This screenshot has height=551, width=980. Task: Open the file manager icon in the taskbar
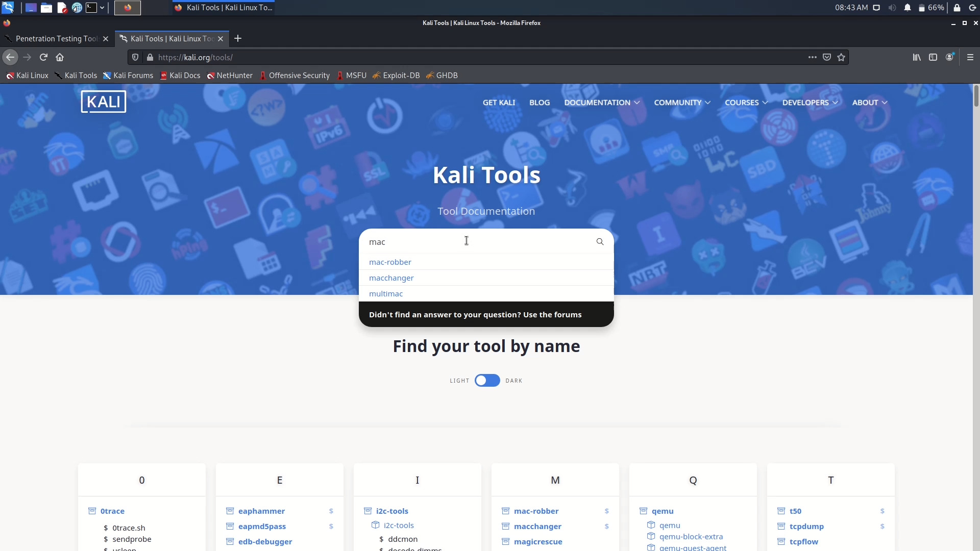point(46,7)
